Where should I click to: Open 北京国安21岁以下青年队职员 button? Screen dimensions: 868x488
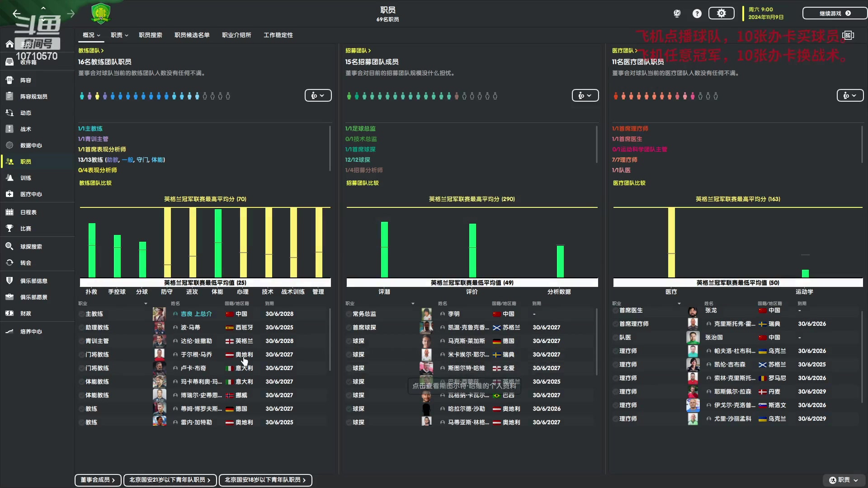(170, 480)
